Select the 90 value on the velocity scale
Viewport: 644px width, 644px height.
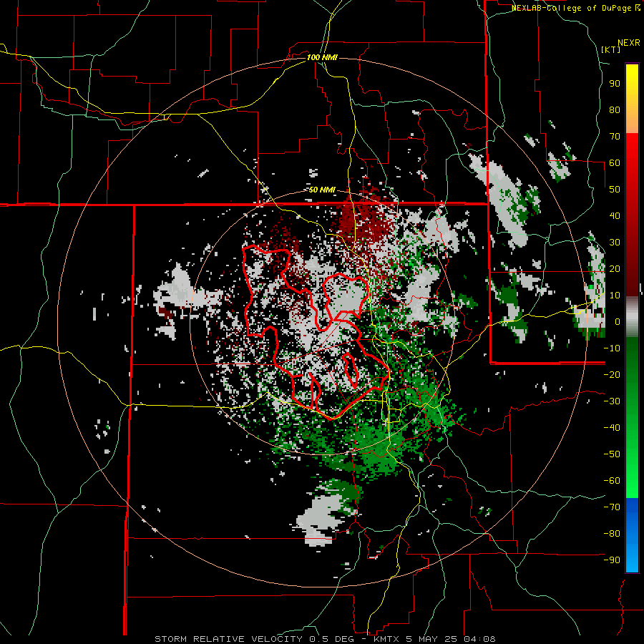tap(615, 84)
